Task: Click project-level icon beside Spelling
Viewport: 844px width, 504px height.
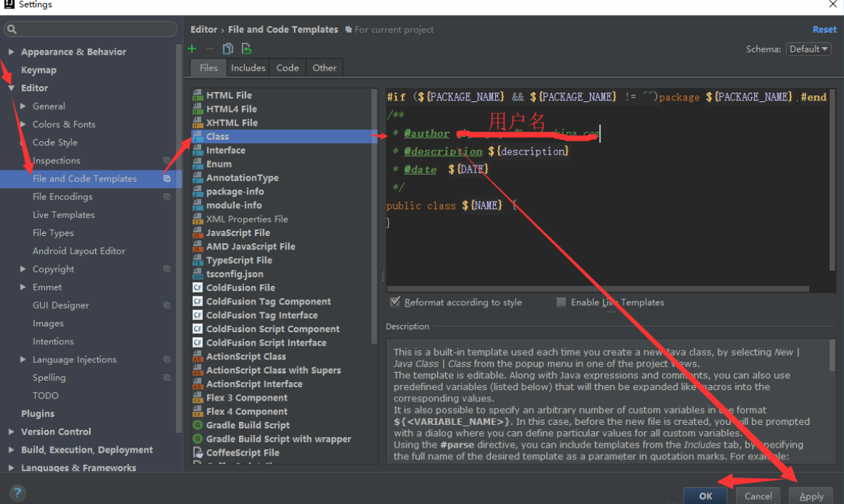Action: pyautogui.click(x=167, y=378)
